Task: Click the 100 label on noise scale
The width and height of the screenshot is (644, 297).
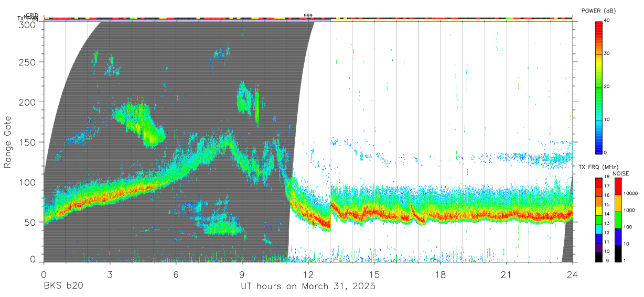Action: [x=627, y=227]
